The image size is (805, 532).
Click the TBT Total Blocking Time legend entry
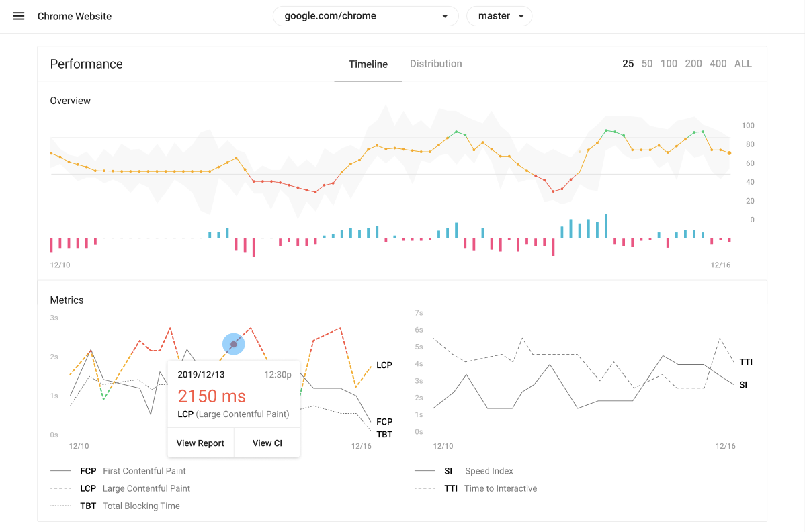[x=115, y=506]
